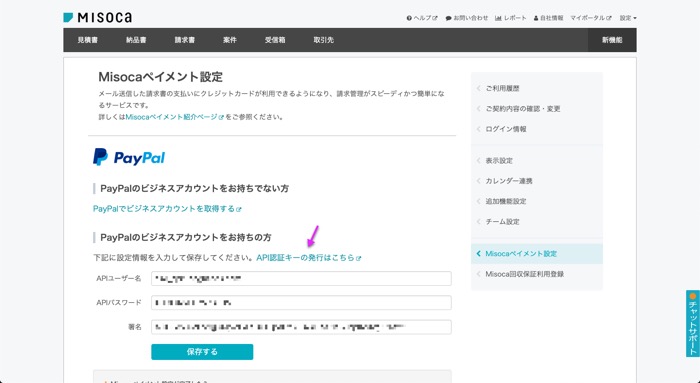This screenshot has height=383, width=700.
Task: Open the チャットサポート side tab
Action: click(x=693, y=324)
